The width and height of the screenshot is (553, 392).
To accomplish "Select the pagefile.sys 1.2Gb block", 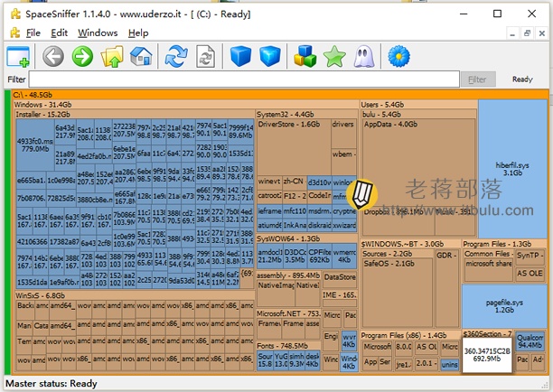I will [x=504, y=306].
